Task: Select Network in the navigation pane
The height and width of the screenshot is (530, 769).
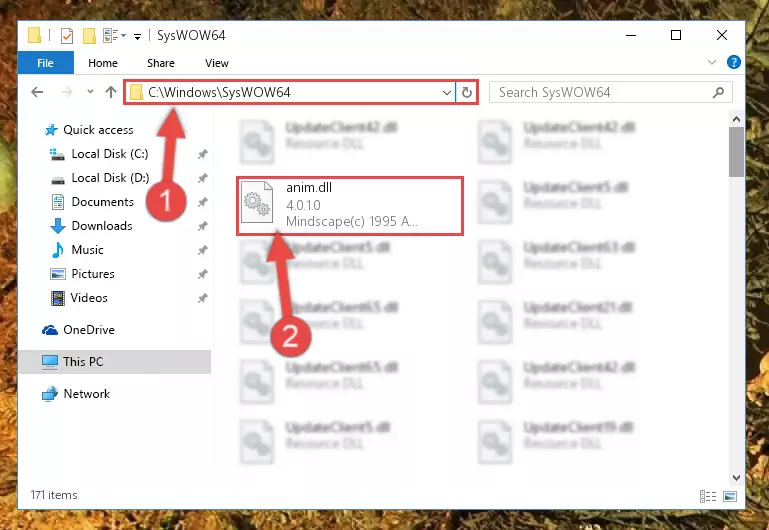Action: tap(76, 394)
